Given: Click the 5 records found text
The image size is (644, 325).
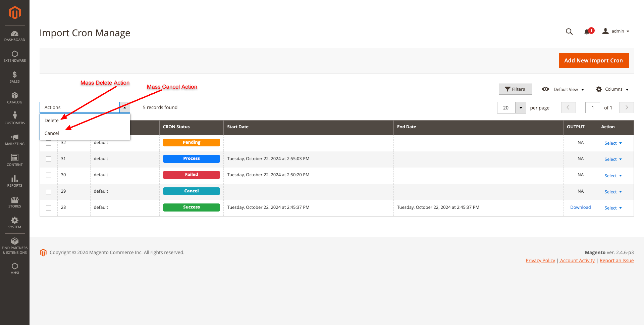Looking at the screenshot, I should [x=160, y=107].
